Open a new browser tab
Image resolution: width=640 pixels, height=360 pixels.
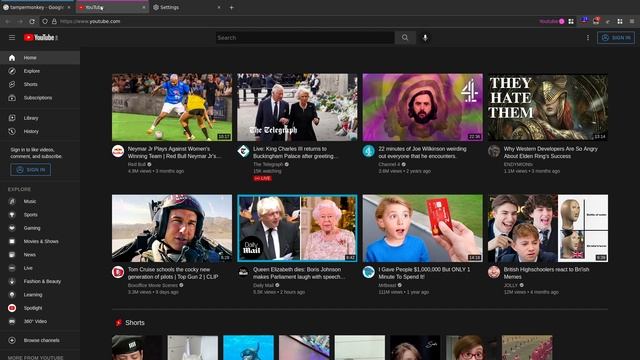231,7
